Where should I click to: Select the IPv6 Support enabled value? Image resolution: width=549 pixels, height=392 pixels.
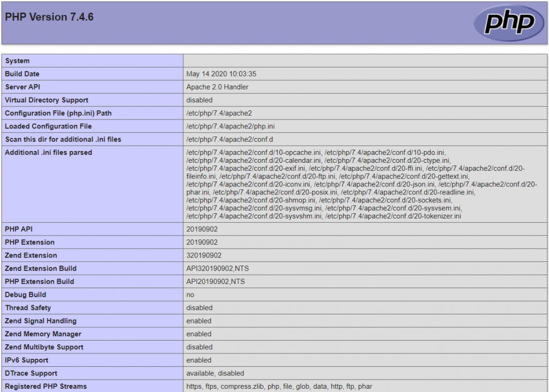(x=199, y=360)
